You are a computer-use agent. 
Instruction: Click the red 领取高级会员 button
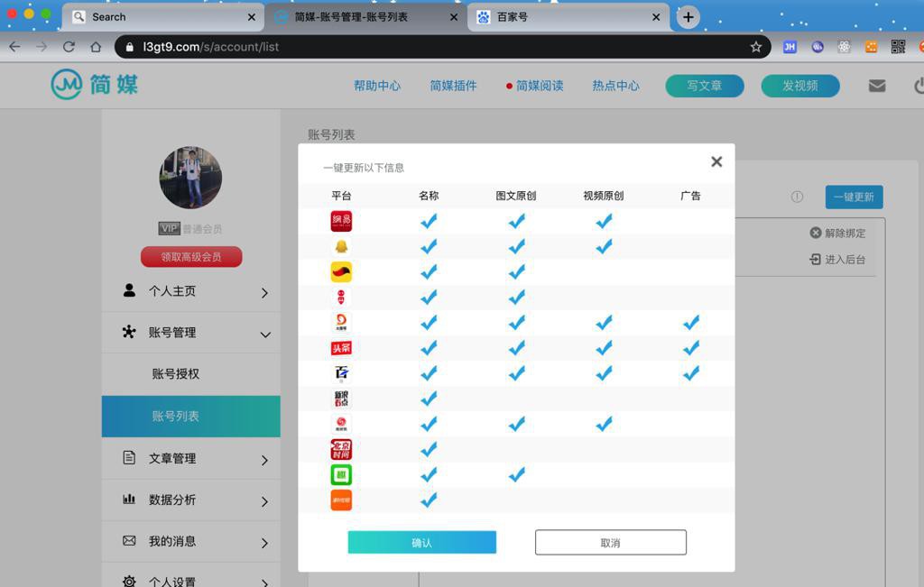[x=191, y=257]
